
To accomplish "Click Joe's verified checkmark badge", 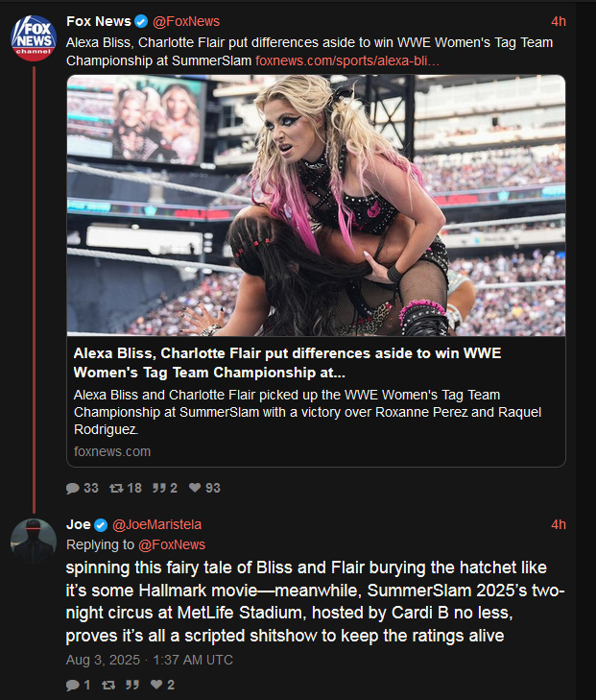I will coord(101,525).
